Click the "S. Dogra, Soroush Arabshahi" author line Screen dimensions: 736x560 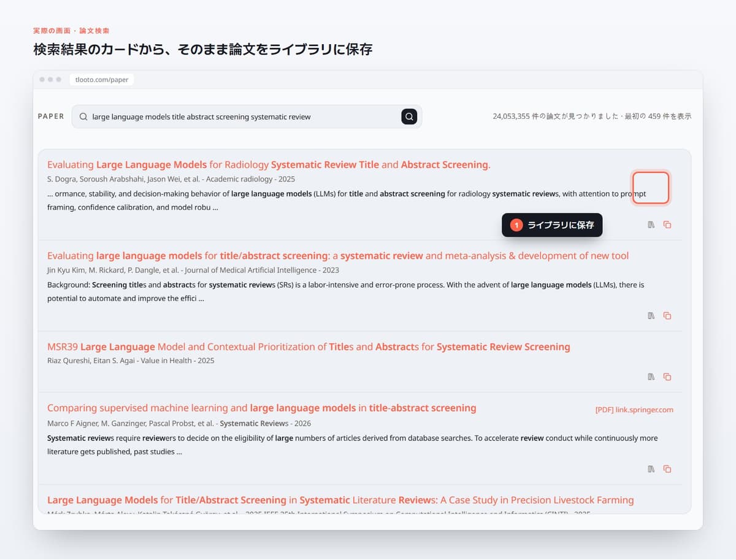point(171,179)
